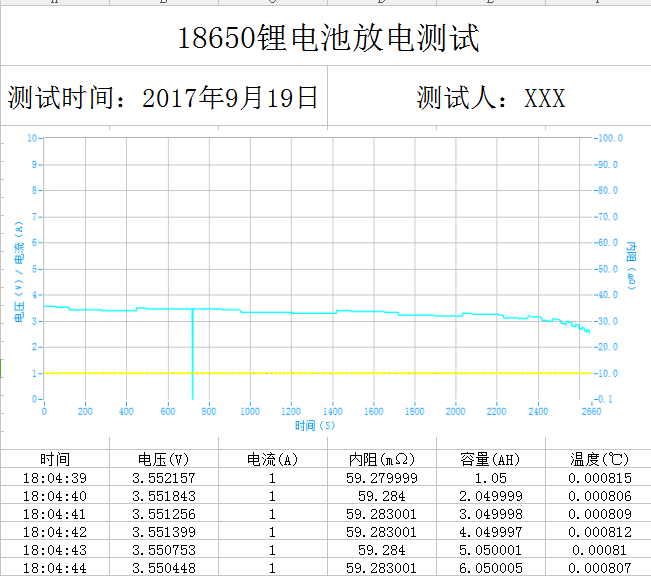This screenshot has width=651, height=576.
Task: Select resistance cell in the 18:04:41 row
Action: 382,514
